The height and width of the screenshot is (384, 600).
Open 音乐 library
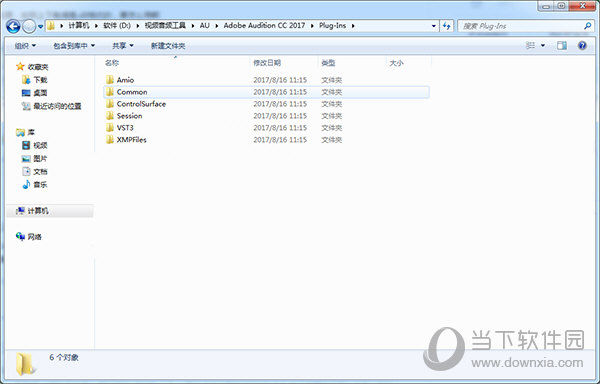click(40, 185)
